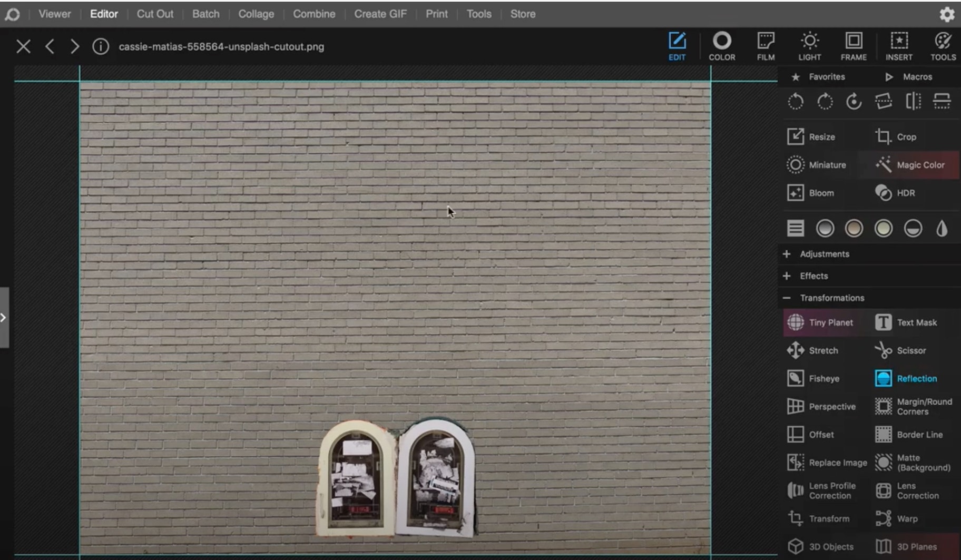Select the Crop tool
The height and width of the screenshot is (560, 961).
coord(896,137)
